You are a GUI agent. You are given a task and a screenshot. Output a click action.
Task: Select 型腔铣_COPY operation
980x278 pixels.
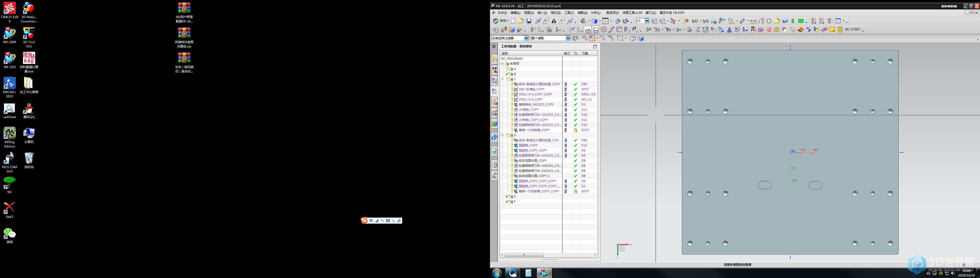point(528,145)
